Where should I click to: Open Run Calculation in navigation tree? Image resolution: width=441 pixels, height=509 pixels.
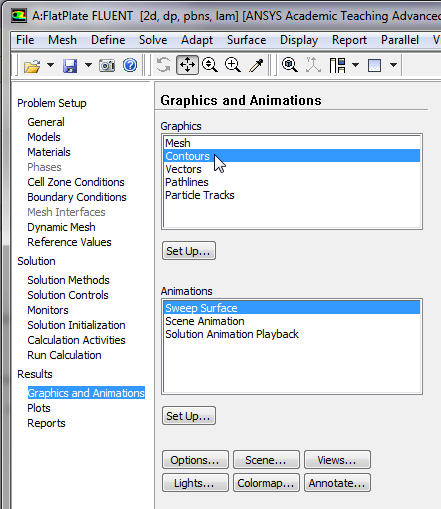(64, 355)
